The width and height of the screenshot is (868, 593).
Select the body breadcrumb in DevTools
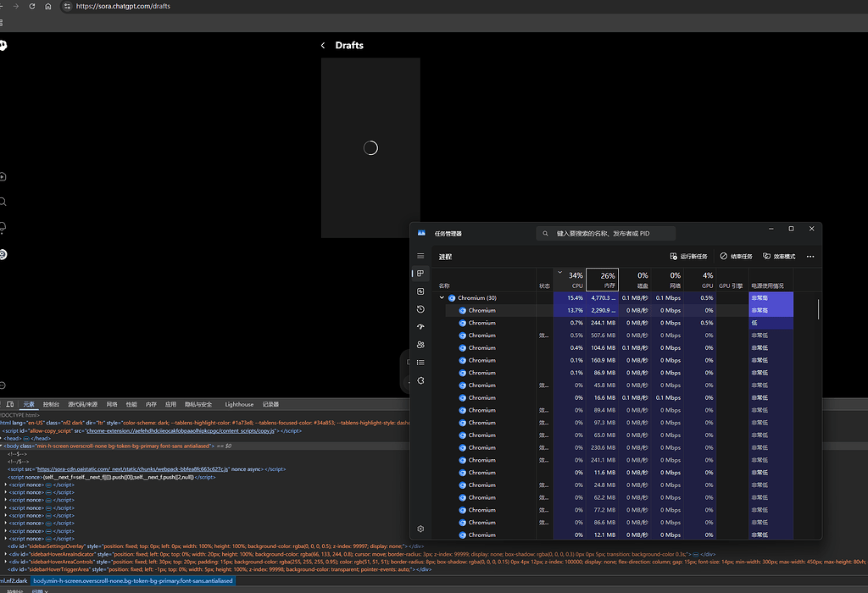133,581
